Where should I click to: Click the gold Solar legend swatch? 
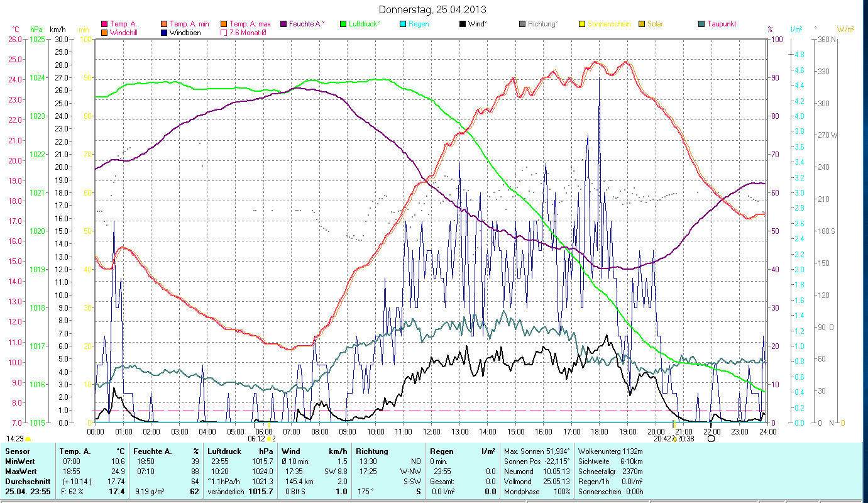[x=641, y=24]
